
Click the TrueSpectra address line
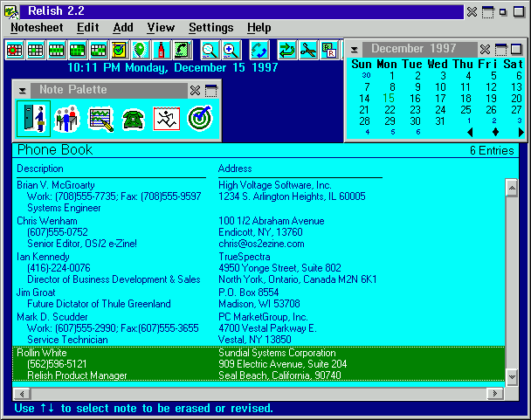click(x=245, y=257)
